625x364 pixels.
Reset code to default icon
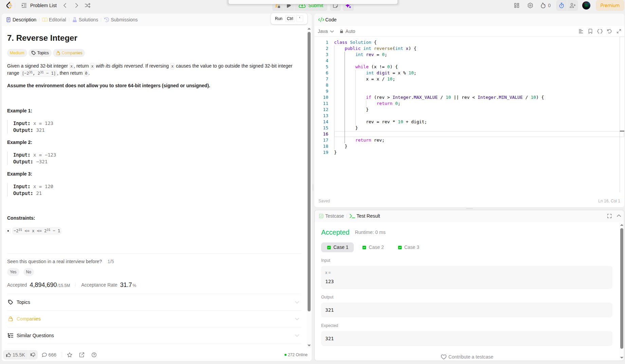(x=609, y=31)
